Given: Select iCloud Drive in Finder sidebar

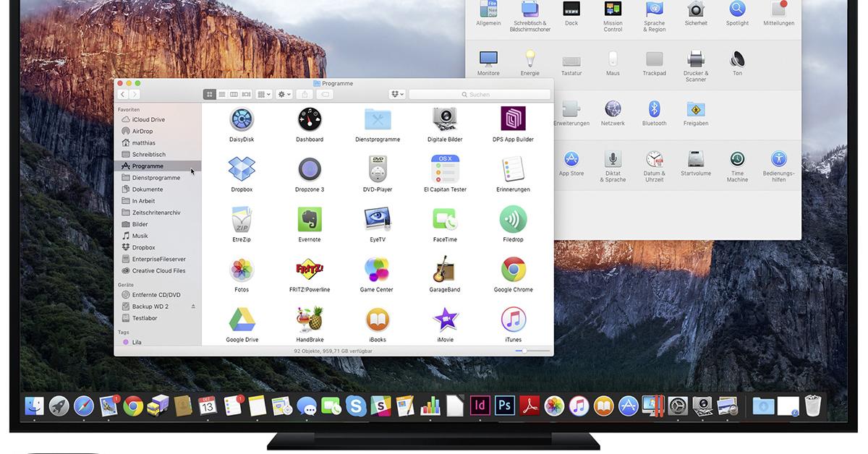Looking at the screenshot, I should pos(148,119).
